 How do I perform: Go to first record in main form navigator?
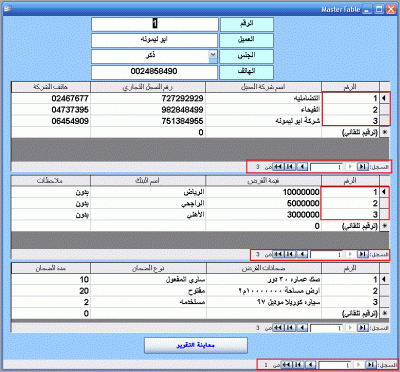click(x=370, y=365)
